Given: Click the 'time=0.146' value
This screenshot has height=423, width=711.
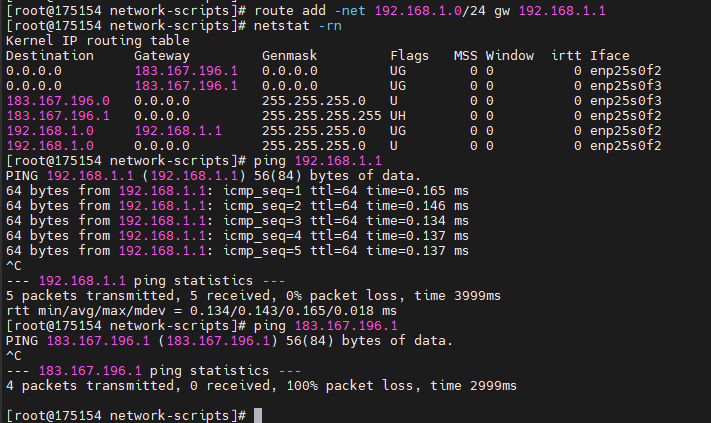Looking at the screenshot, I should tap(406, 205).
